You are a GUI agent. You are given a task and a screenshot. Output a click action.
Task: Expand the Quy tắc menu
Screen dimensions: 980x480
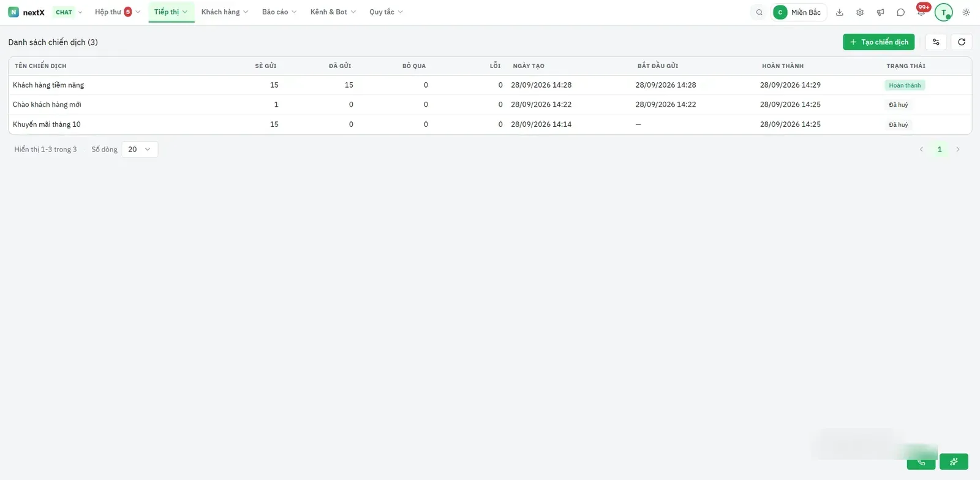386,12
